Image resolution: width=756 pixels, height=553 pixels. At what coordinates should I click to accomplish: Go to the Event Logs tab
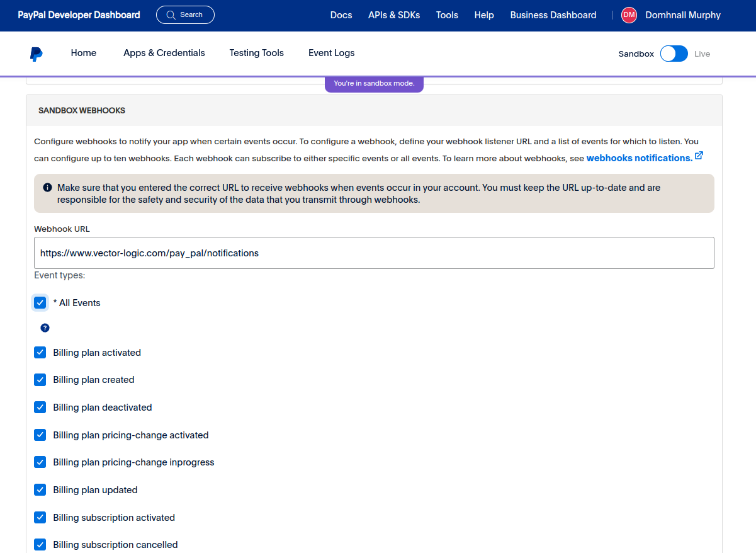pos(332,53)
